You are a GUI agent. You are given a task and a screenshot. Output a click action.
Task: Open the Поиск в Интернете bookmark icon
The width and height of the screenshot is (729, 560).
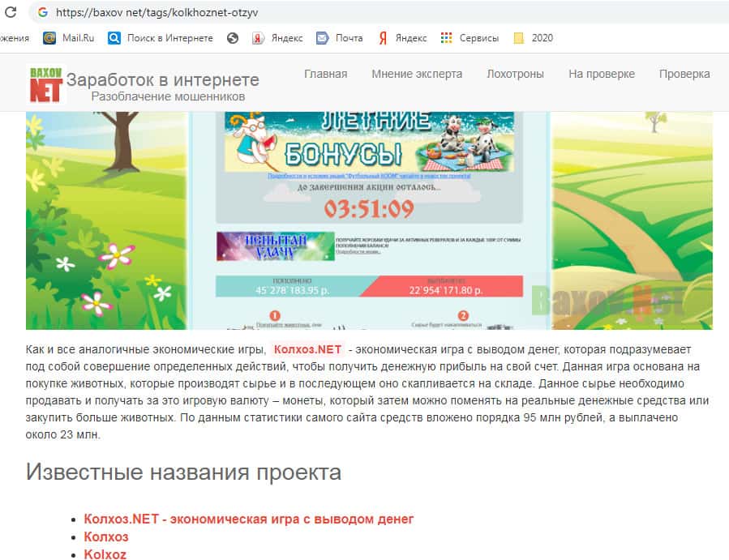pos(114,38)
